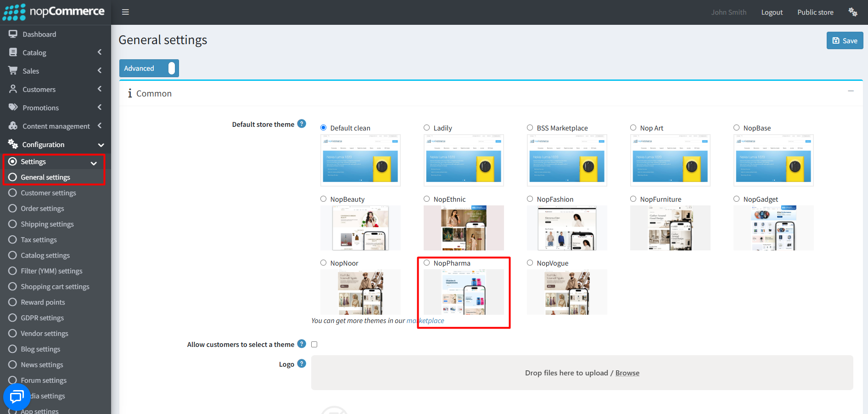Click the nopCommerce logo
This screenshot has height=414, width=868.
point(54,12)
